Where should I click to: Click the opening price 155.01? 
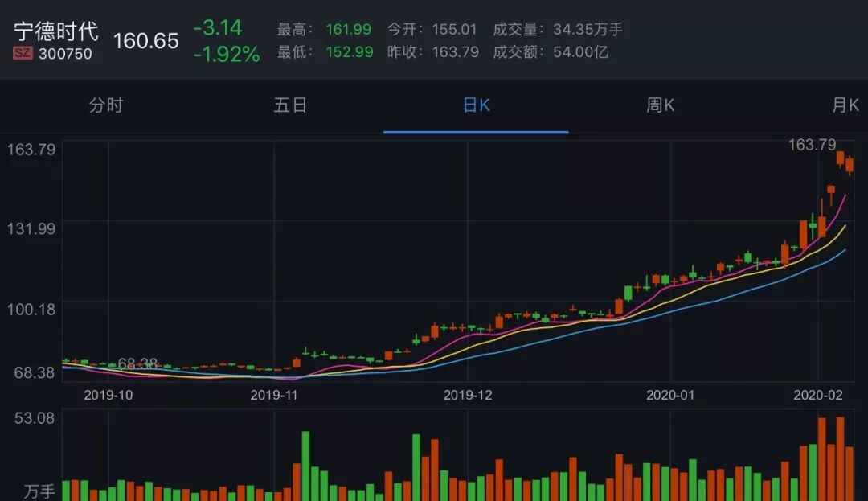(454, 29)
